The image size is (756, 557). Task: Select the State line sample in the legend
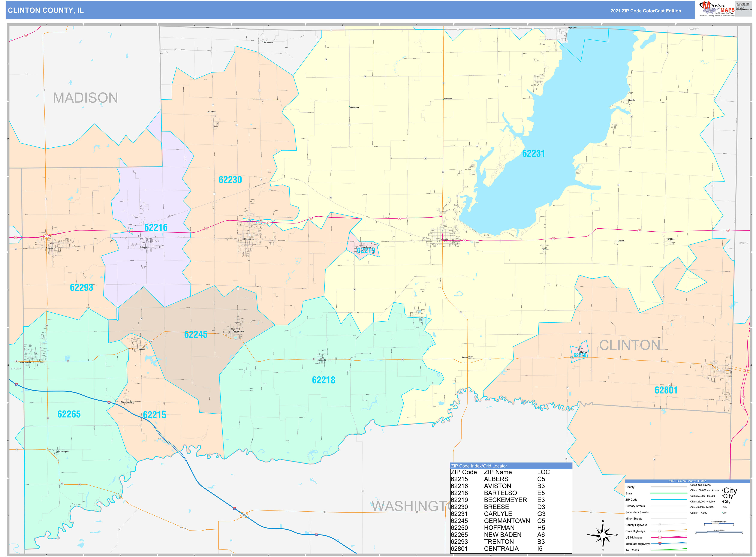click(x=669, y=493)
